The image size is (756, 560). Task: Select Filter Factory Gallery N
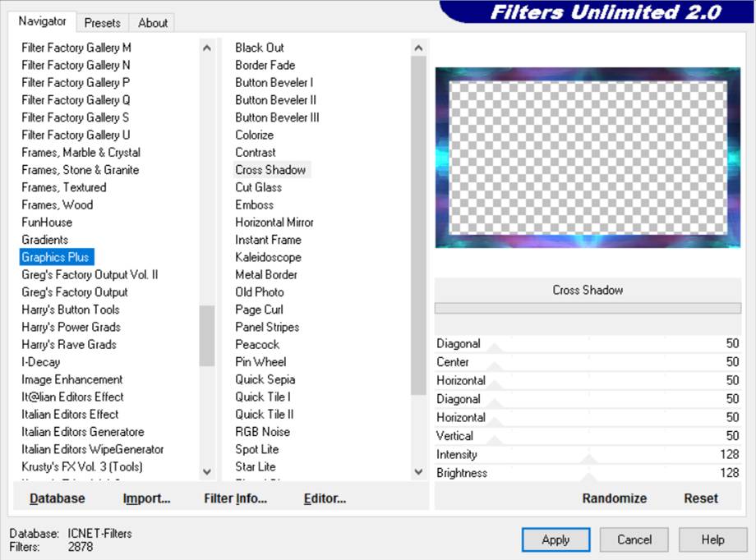pos(76,65)
